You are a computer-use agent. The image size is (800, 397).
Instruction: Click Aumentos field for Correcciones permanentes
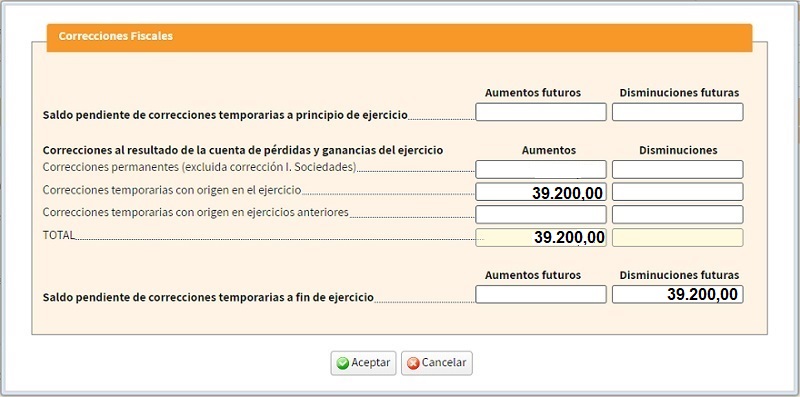click(541, 169)
